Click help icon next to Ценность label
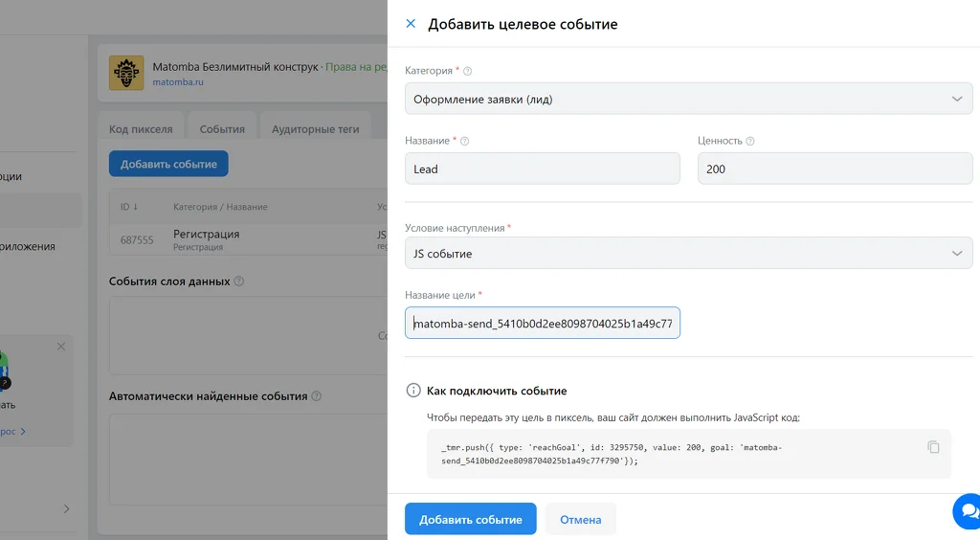Screen dimensions: 980x540 click(750, 142)
